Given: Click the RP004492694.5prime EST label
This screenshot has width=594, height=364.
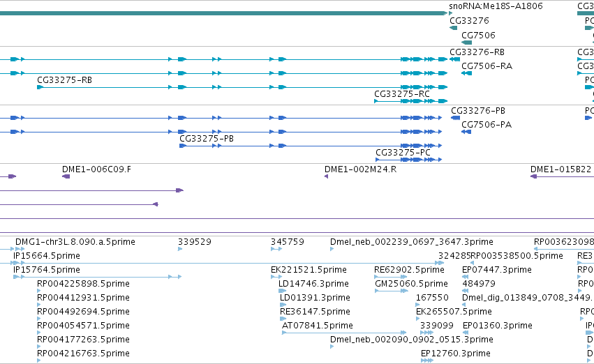Looking at the screenshot, I should click(83, 312).
